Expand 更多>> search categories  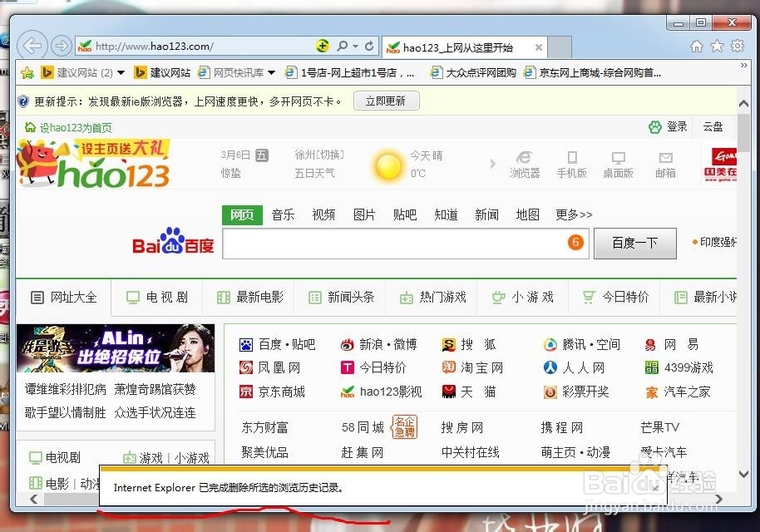coord(574,214)
